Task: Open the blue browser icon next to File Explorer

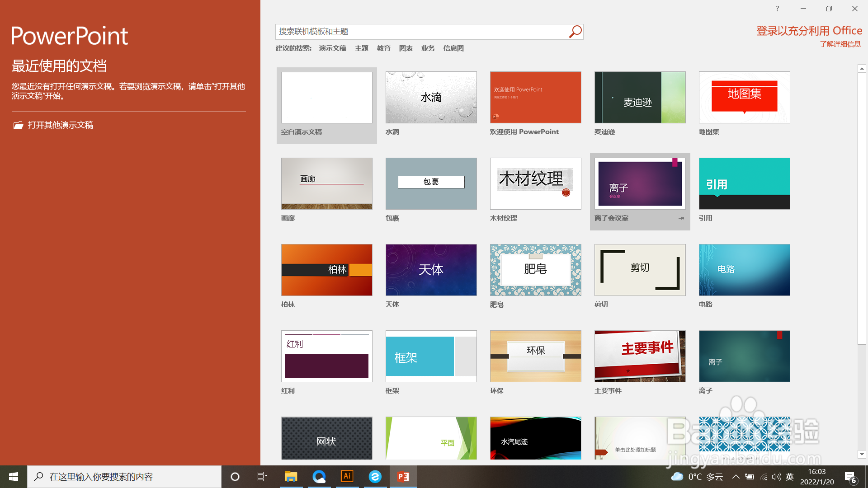Action: pos(319,477)
